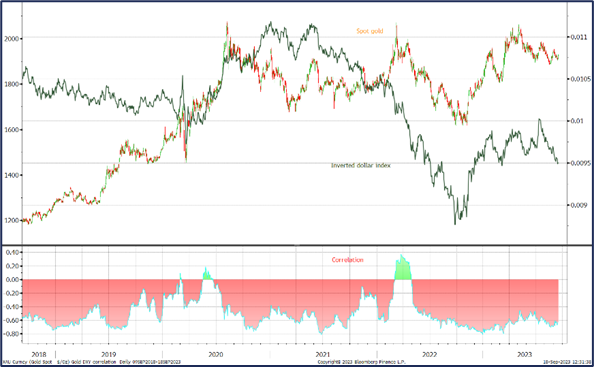
Task: Click the red 'Correlation' label
Action: coord(347,260)
